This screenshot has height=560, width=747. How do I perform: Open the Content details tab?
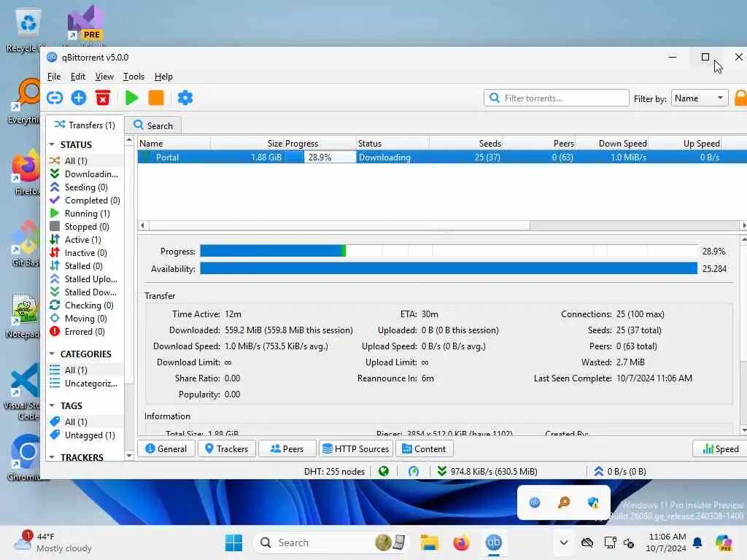click(424, 449)
